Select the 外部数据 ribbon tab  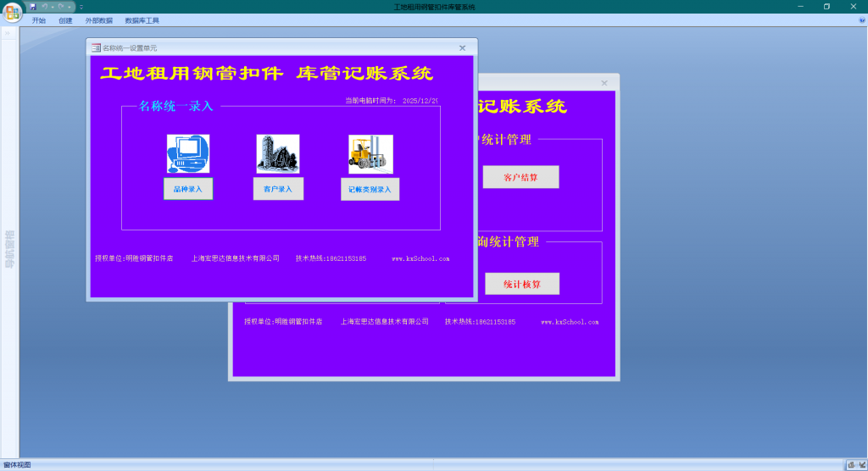click(98, 20)
